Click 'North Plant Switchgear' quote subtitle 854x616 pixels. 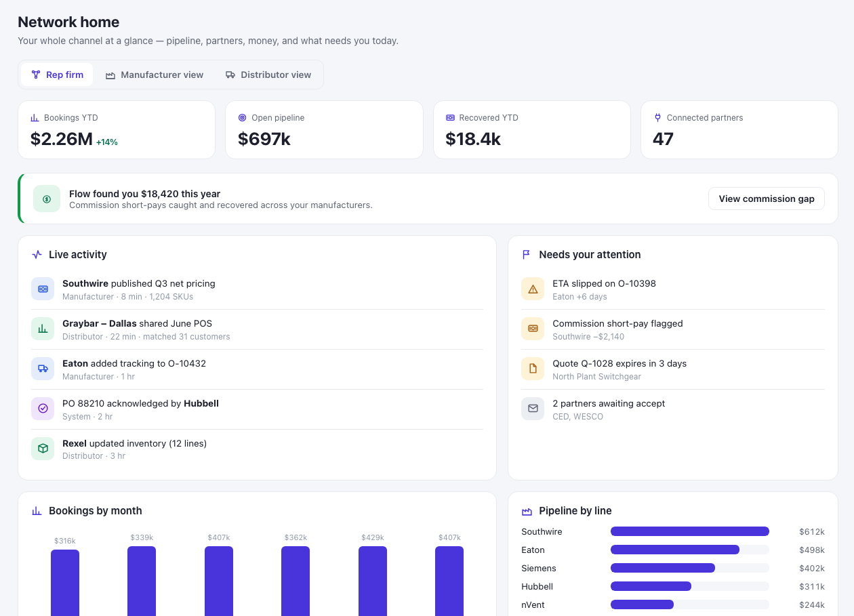[x=597, y=376]
